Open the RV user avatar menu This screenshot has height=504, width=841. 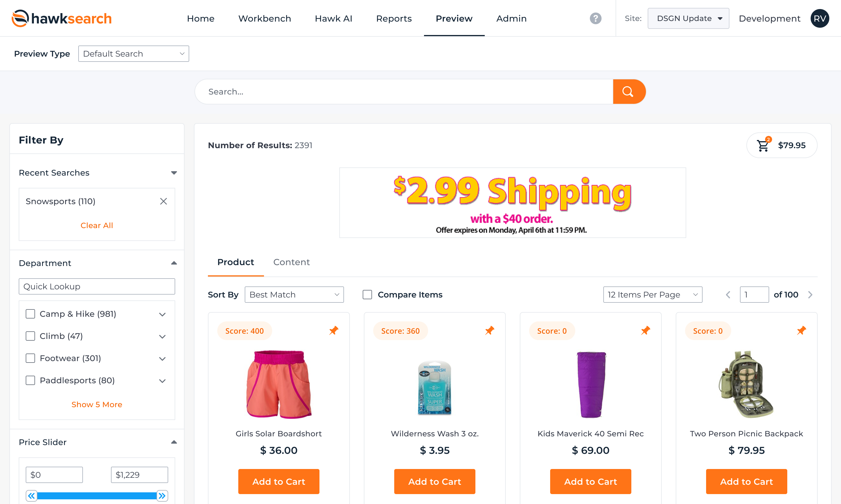[820, 18]
